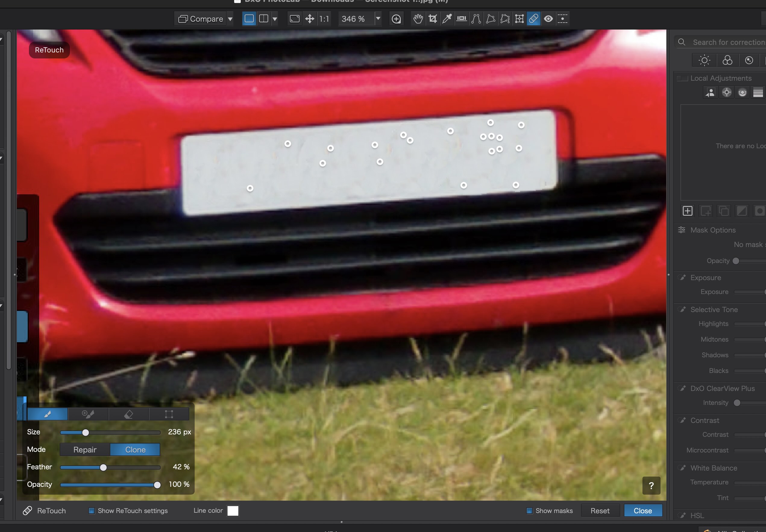
Task: Pick the white balance eyedropper tool
Action: 447,19
